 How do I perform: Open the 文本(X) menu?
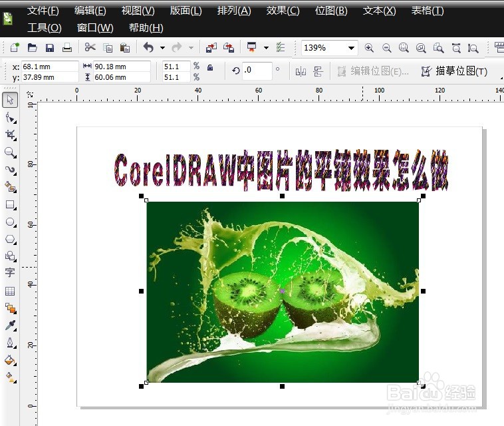(379, 11)
